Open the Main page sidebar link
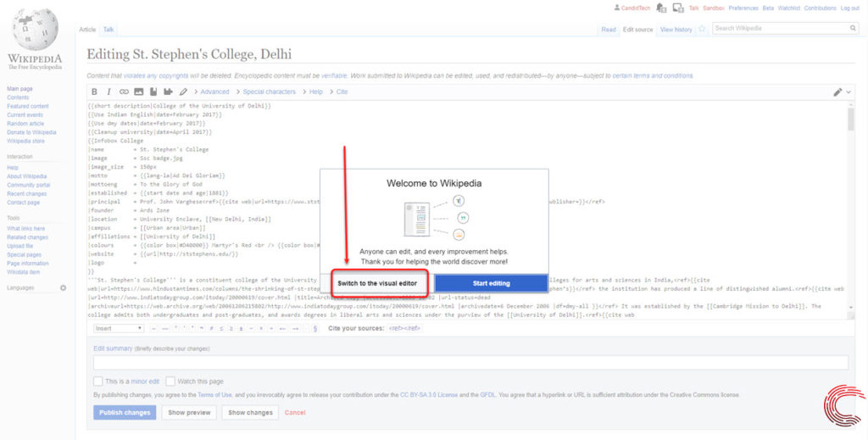Screen dimensions: 868x440 pos(19,88)
